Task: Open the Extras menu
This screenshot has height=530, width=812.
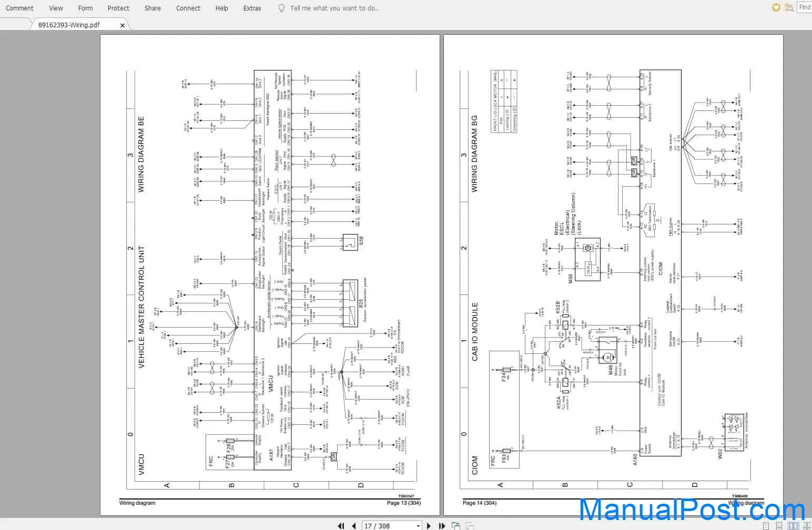Action: coord(252,8)
